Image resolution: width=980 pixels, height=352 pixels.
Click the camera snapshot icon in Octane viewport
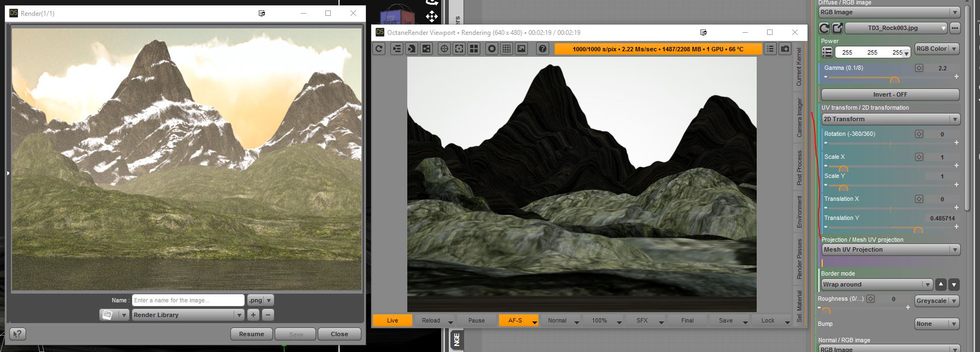pos(785,49)
